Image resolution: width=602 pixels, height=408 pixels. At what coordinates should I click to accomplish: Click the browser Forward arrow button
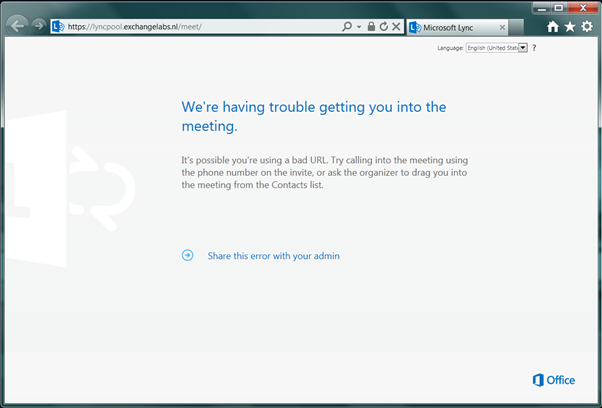(38, 26)
